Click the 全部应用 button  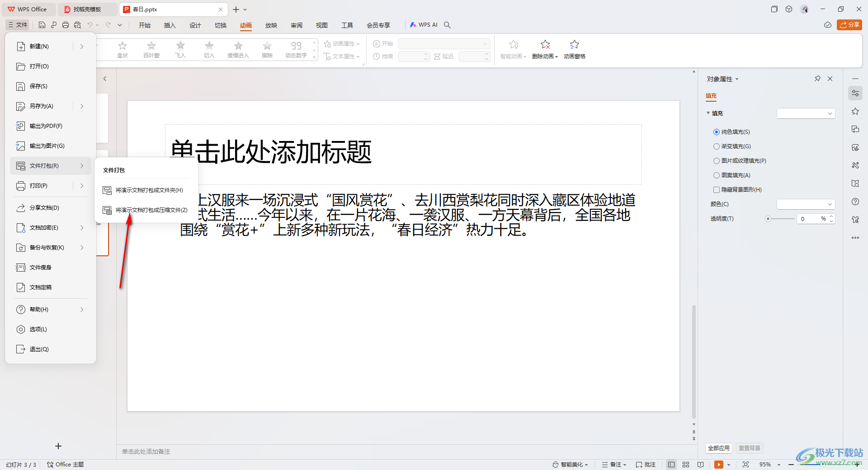point(718,448)
